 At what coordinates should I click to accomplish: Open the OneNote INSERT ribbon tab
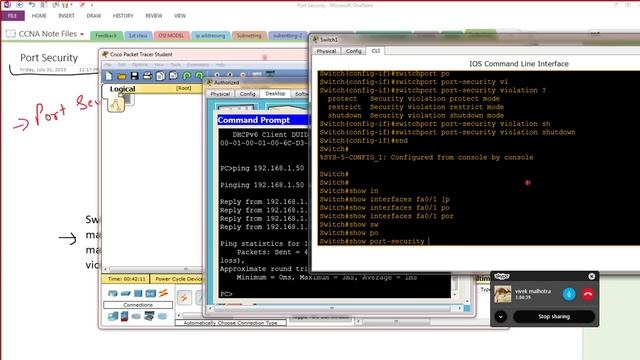pyautogui.click(x=66, y=16)
